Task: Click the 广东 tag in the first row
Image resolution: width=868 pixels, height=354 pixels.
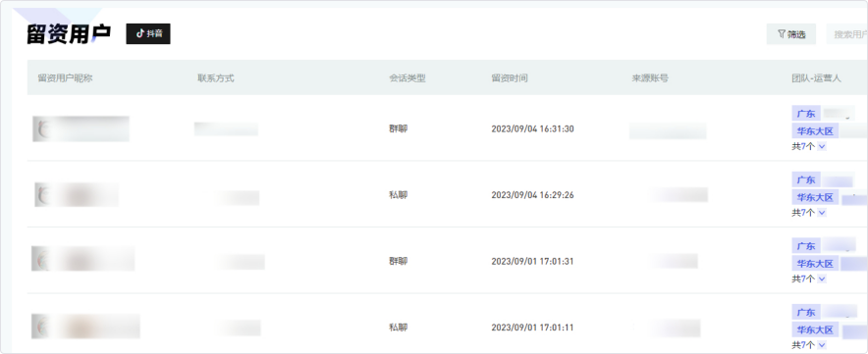Action: pyautogui.click(x=806, y=114)
